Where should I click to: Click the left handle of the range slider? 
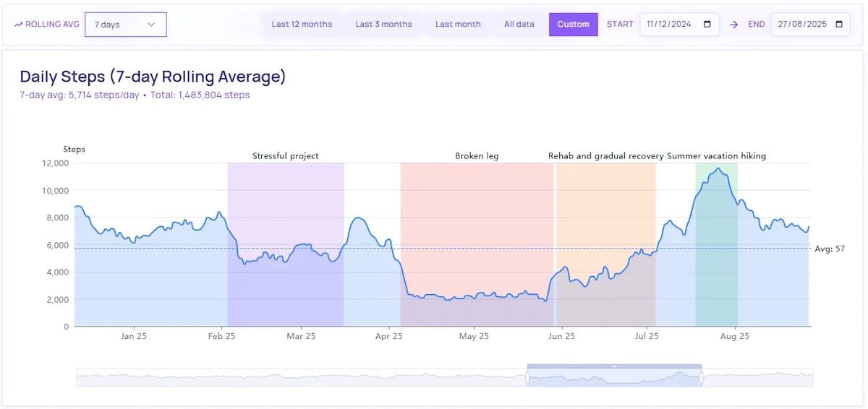tap(527, 377)
